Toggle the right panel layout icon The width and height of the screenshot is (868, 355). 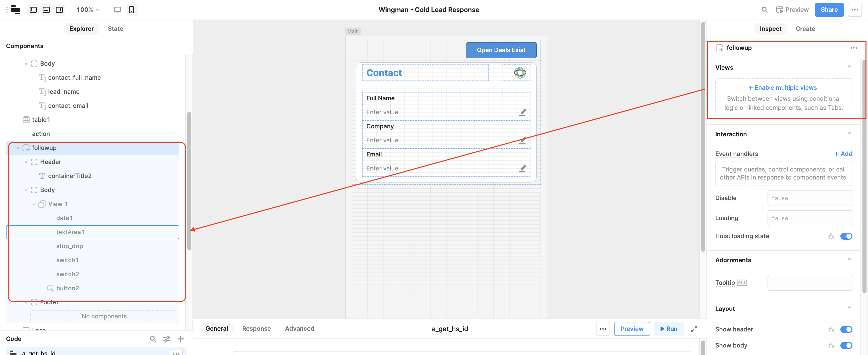[x=59, y=10]
